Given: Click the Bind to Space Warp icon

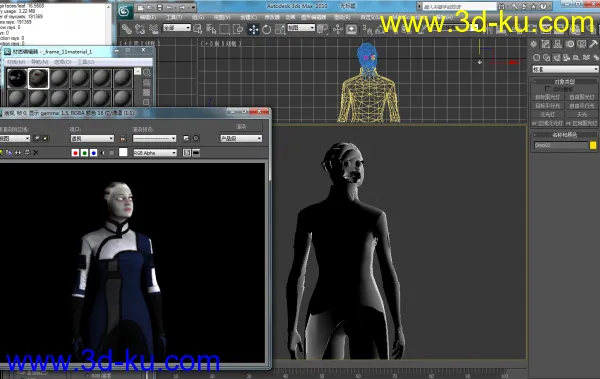Looking at the screenshot, I should point(153,29).
